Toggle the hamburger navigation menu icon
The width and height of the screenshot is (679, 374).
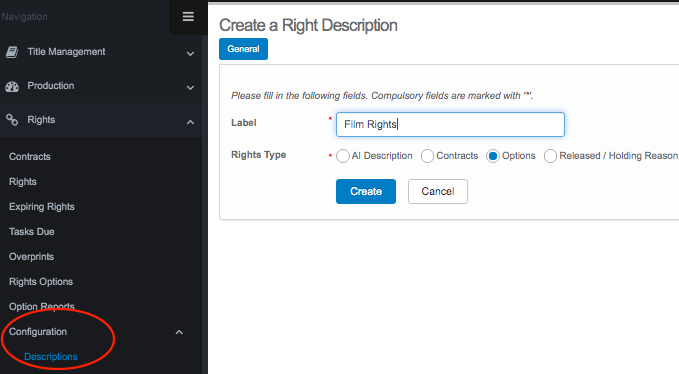(188, 17)
